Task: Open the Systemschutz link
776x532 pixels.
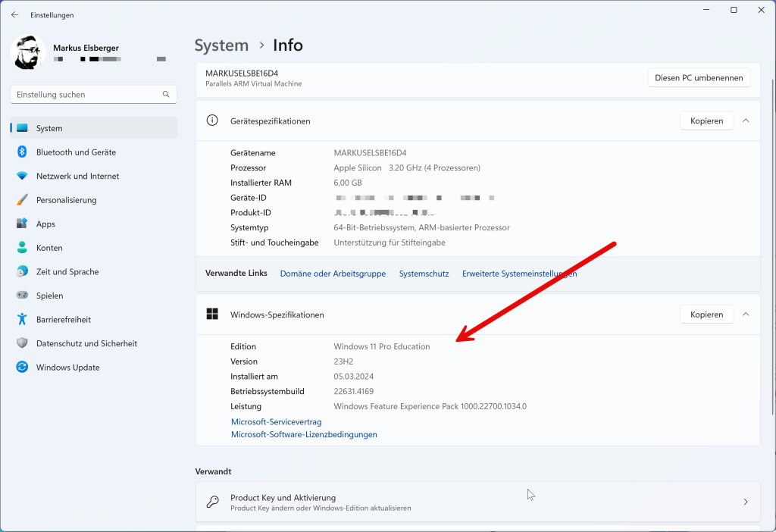Action: click(424, 274)
